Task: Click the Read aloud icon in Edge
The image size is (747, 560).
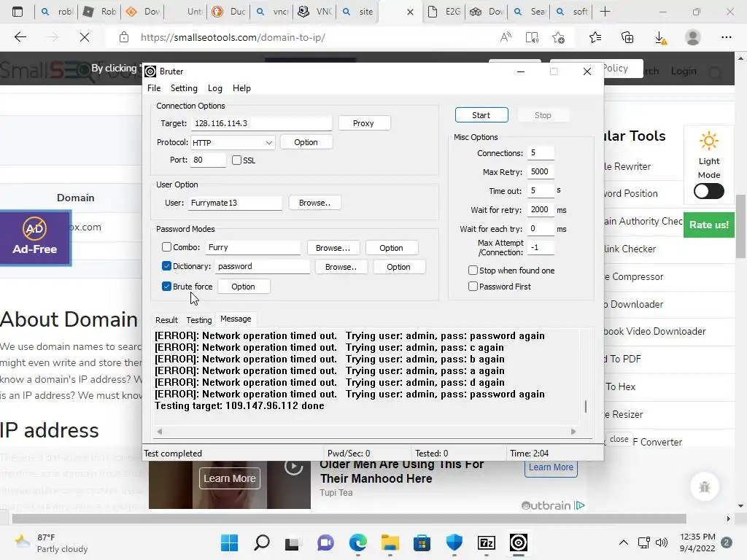Action: 506,37
